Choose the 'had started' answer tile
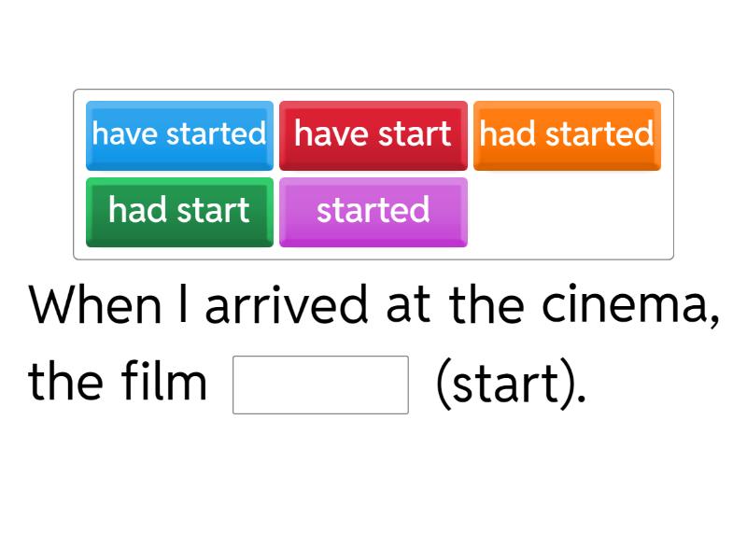Viewport: 747px width, 560px height. coord(567,134)
